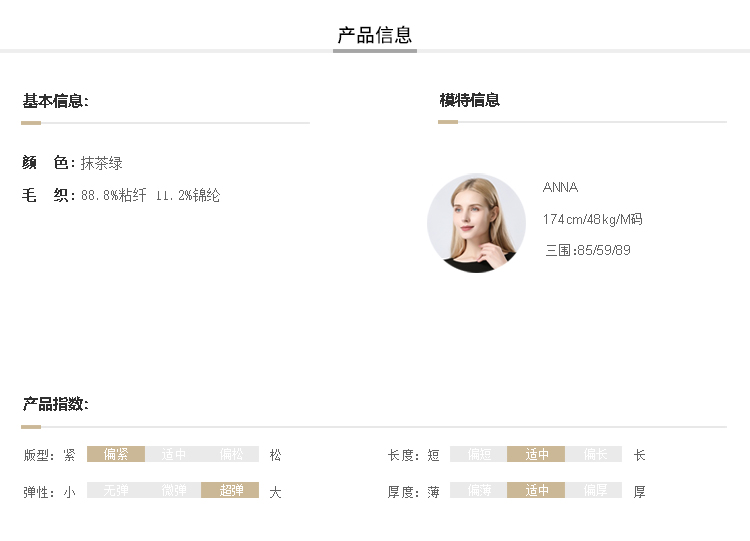Select 偏紧 in the 版型 scale

click(116, 454)
